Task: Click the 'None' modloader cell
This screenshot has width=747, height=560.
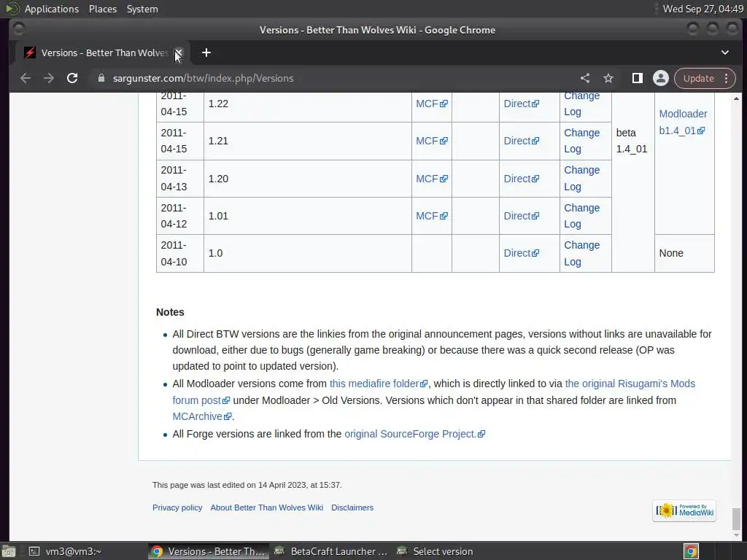Action: click(x=684, y=253)
